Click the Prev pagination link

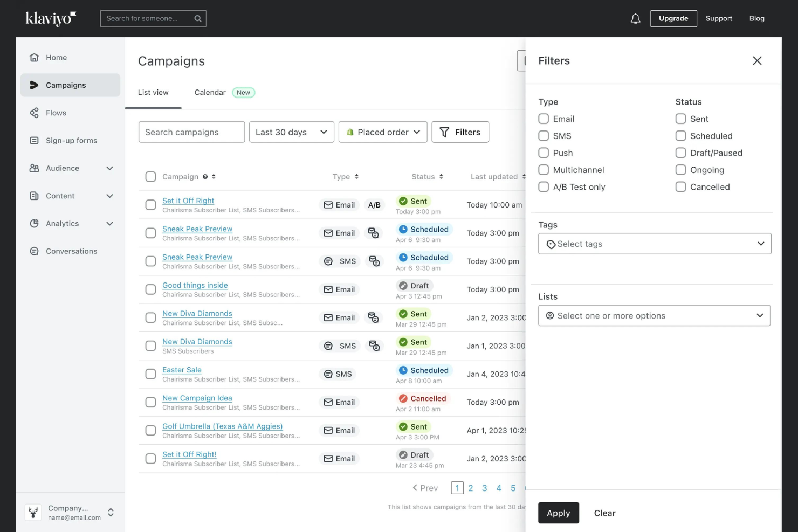point(425,488)
